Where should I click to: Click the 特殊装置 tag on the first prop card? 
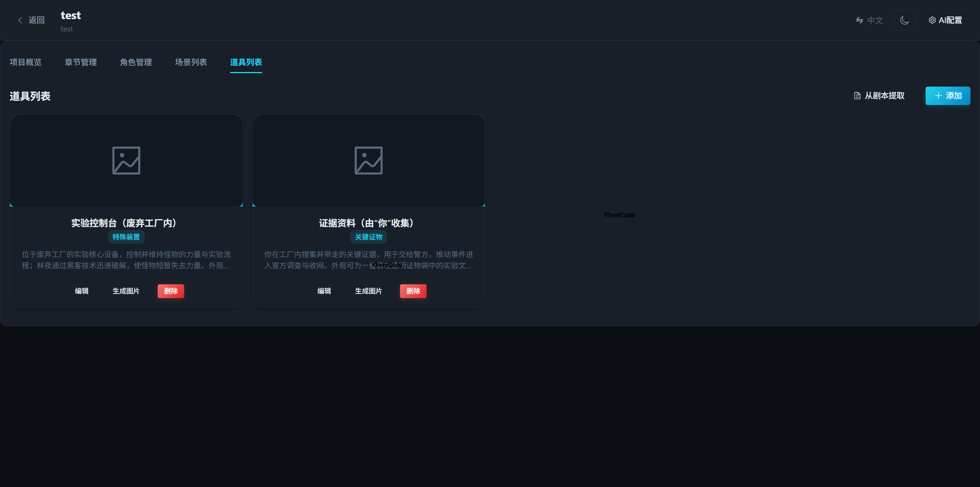coord(126,237)
